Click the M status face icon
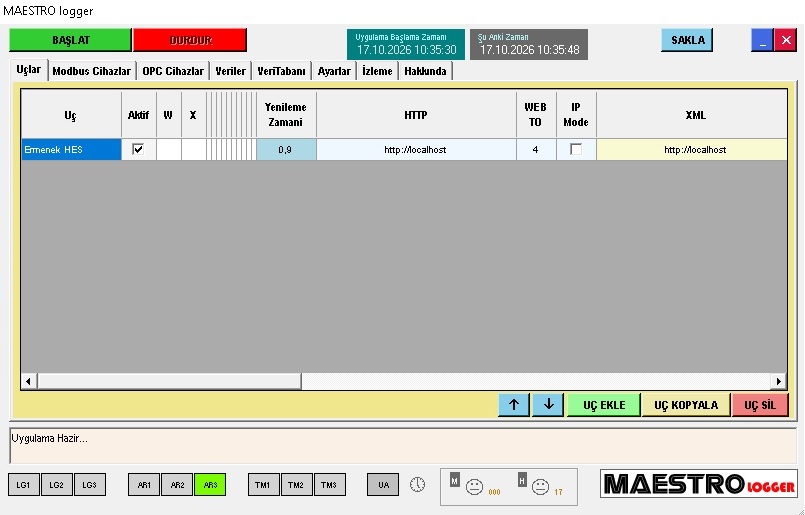 [474, 486]
